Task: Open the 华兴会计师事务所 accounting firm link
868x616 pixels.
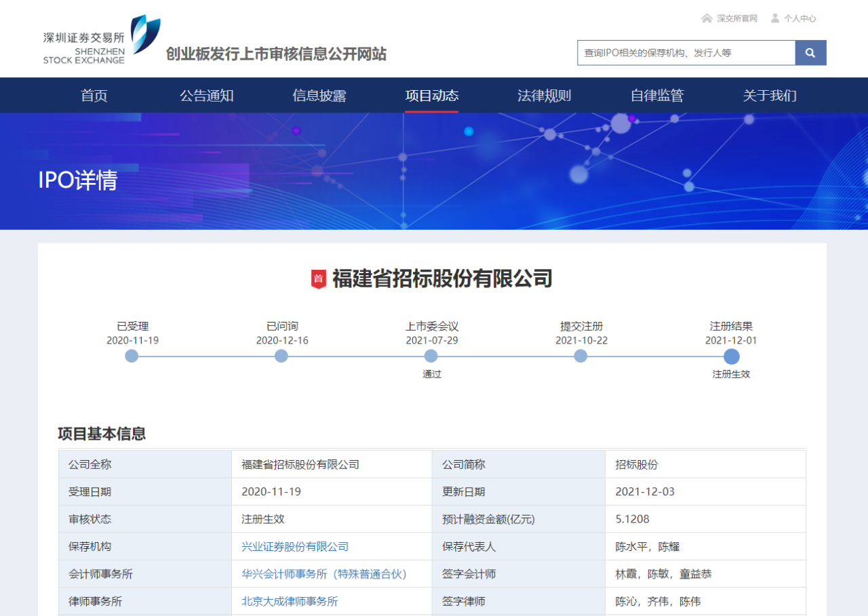Action: [324, 574]
